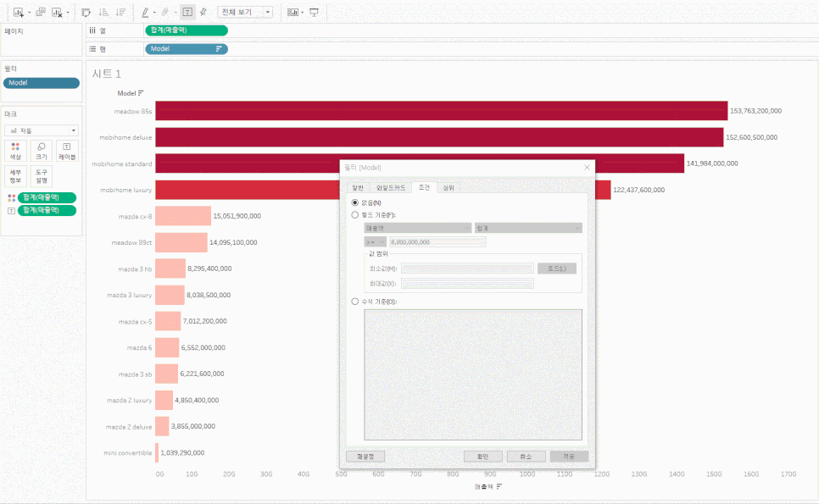
Task: Click sort icon next to 매출액 axis title
Action: 499,486
